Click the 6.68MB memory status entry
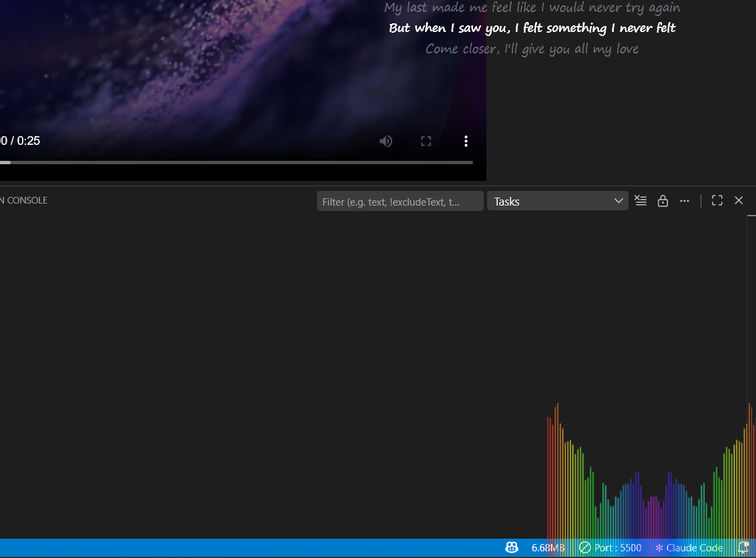 point(548,548)
